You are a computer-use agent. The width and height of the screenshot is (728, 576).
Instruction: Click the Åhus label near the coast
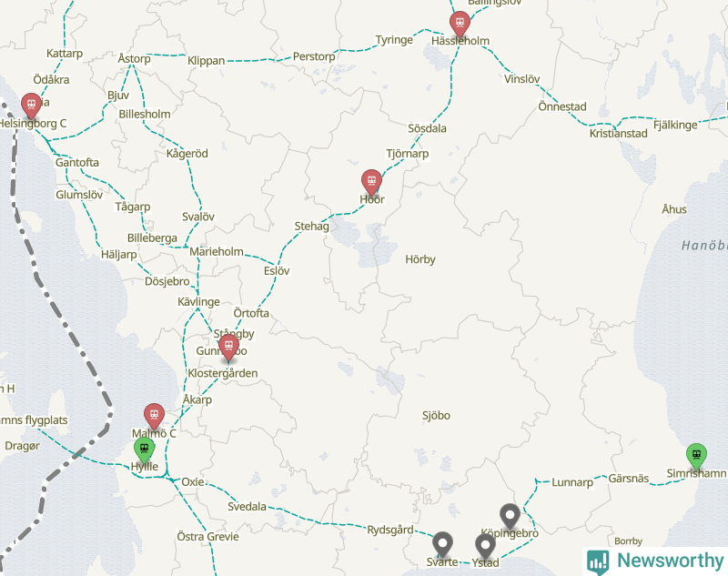(x=674, y=209)
